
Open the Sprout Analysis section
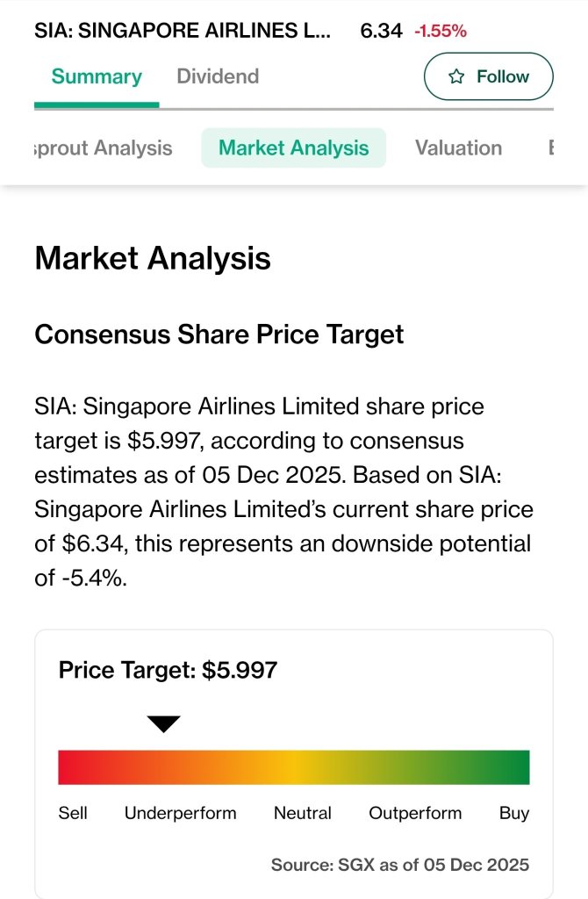click(104, 147)
